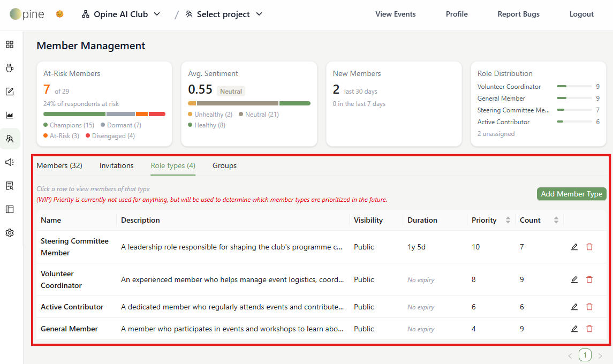Click Volunteer Coordinator role distribution bar
The width and height of the screenshot is (613, 364).
[x=574, y=86]
